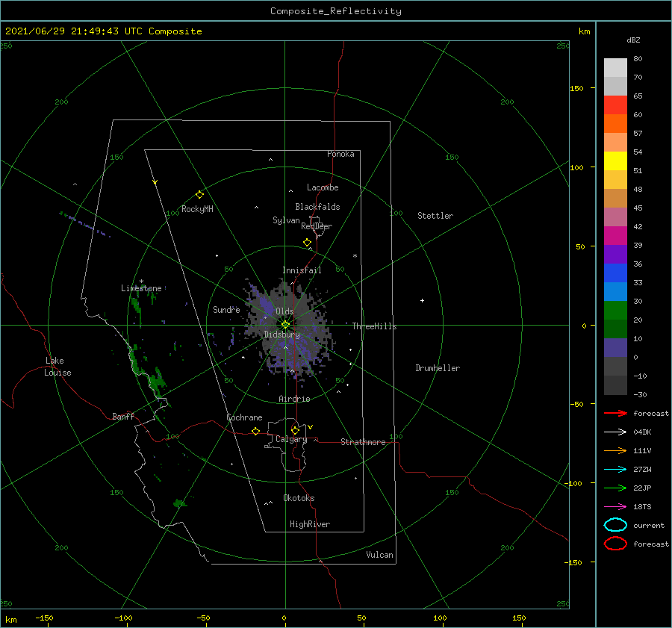
Task: Click the RockyMH label
Action: pyautogui.click(x=197, y=209)
